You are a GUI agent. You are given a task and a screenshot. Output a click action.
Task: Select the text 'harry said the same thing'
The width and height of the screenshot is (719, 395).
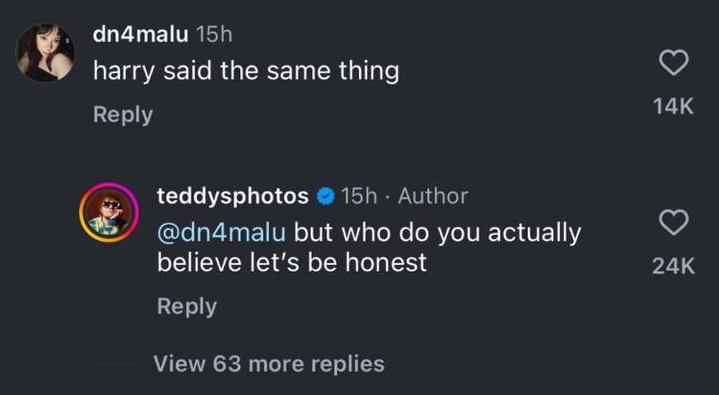[x=246, y=72]
